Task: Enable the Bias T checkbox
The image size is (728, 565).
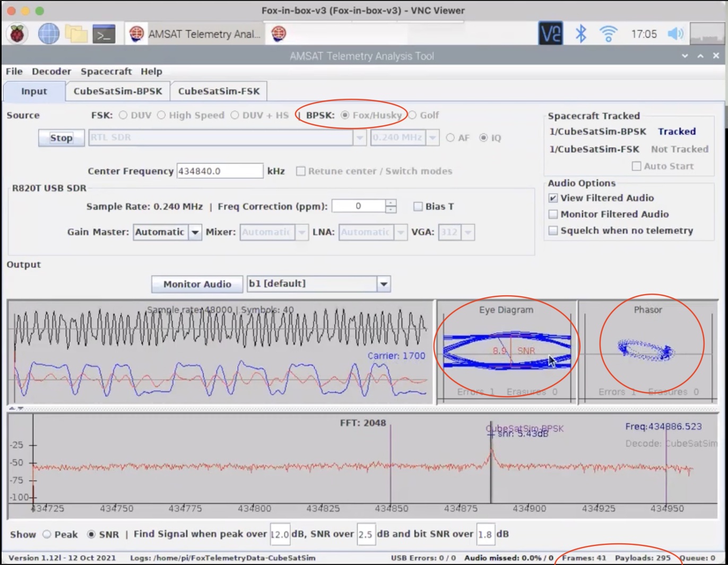Action: [418, 207]
